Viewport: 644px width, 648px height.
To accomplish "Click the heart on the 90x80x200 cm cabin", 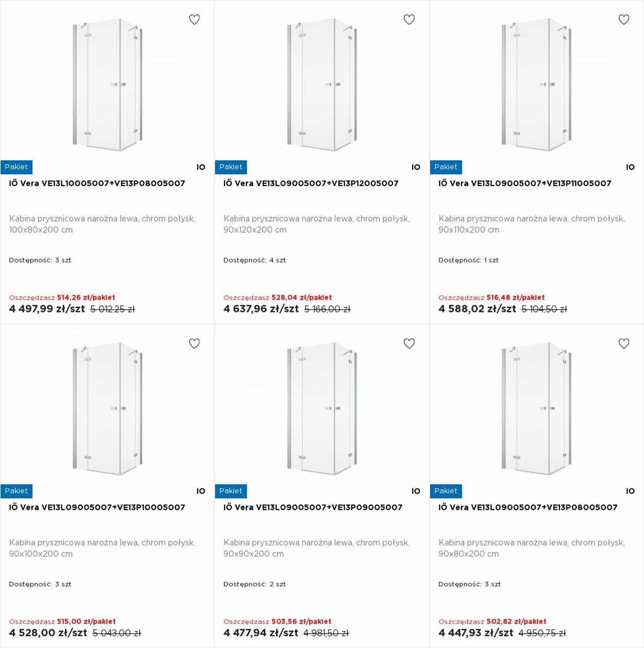I will tap(624, 343).
